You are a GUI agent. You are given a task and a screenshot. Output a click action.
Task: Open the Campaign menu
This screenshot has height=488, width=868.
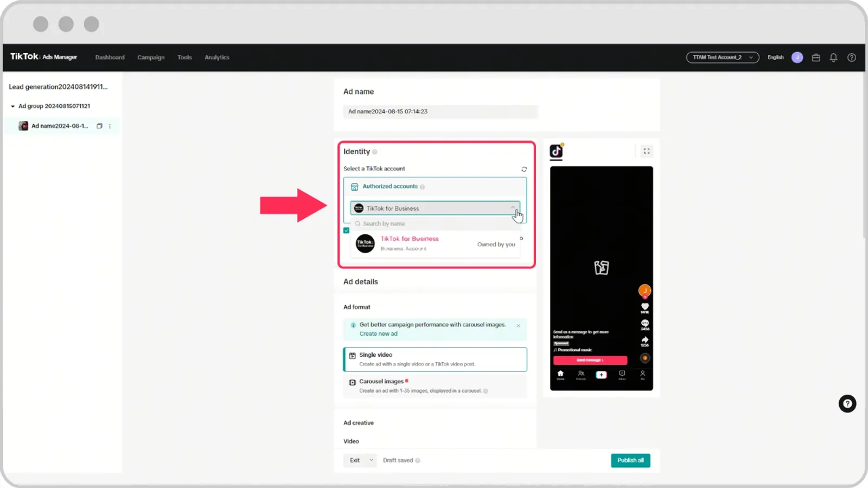tap(151, 57)
